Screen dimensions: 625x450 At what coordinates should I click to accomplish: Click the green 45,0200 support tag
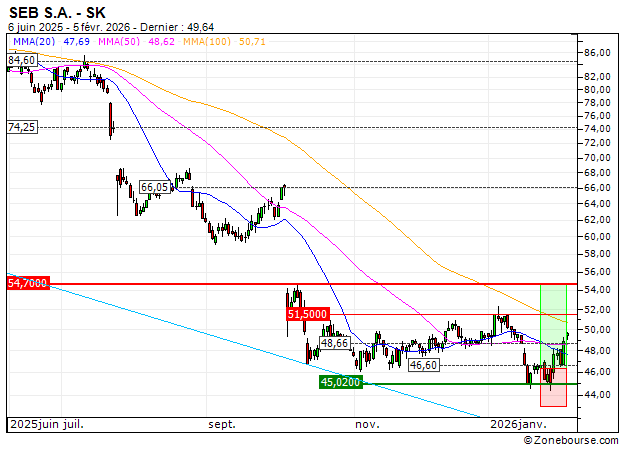click(340, 382)
